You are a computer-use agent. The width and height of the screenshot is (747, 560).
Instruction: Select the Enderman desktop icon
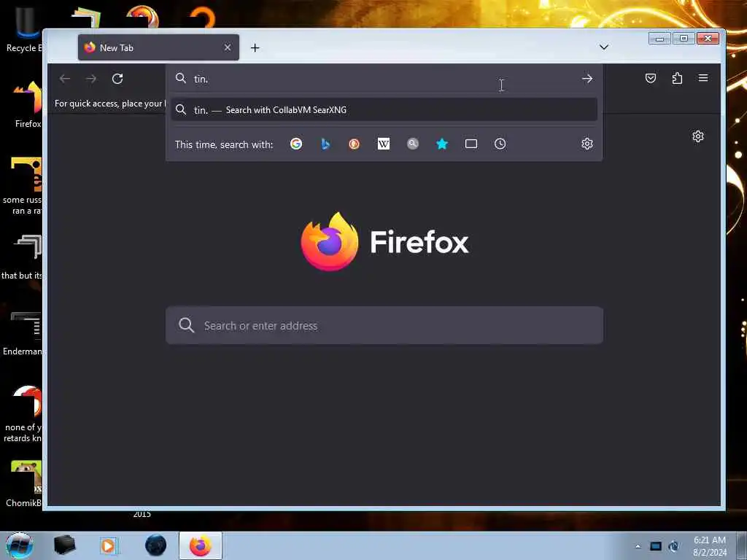point(23,334)
